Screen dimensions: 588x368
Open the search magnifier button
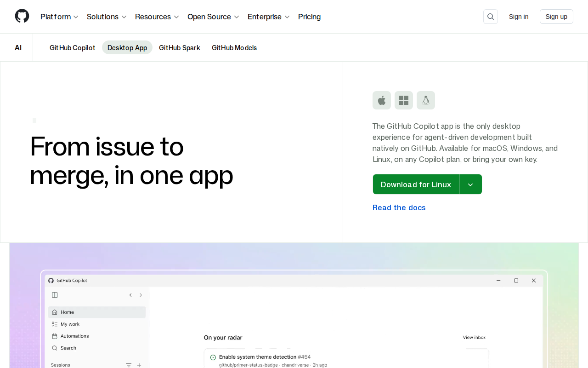click(x=491, y=17)
